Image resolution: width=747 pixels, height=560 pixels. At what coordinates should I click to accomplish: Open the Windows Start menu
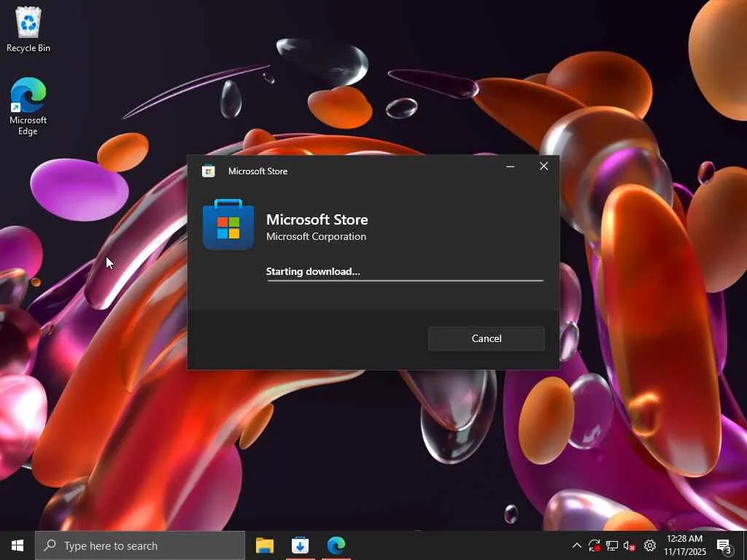point(18,545)
